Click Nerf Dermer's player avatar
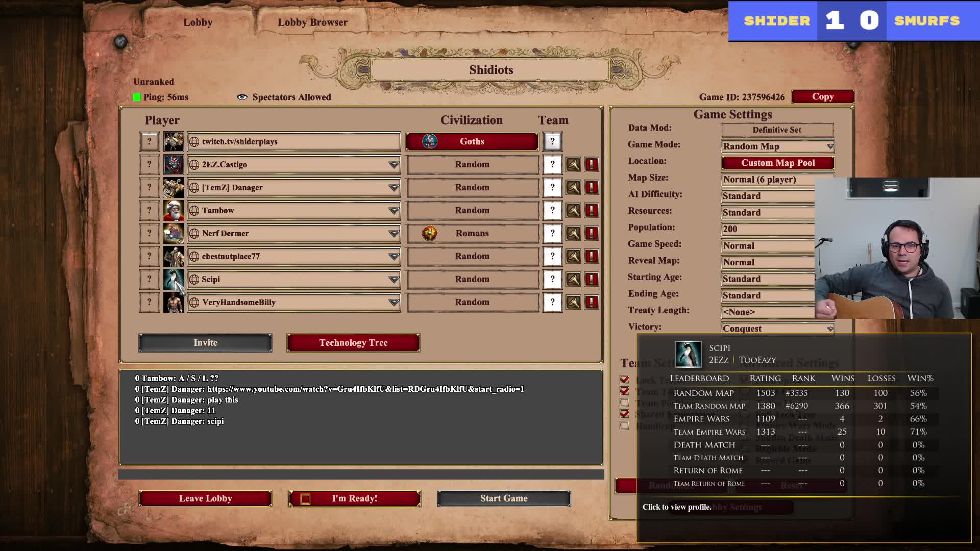This screenshot has width=980, height=551. tap(174, 233)
